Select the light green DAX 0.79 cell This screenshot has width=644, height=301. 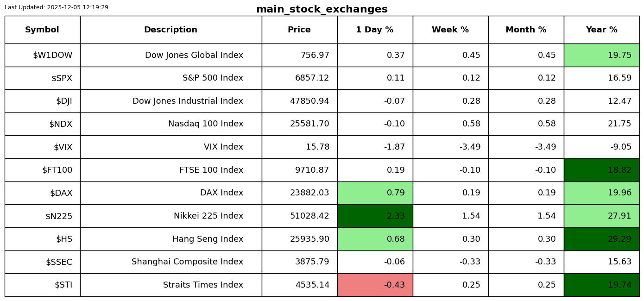coord(375,193)
